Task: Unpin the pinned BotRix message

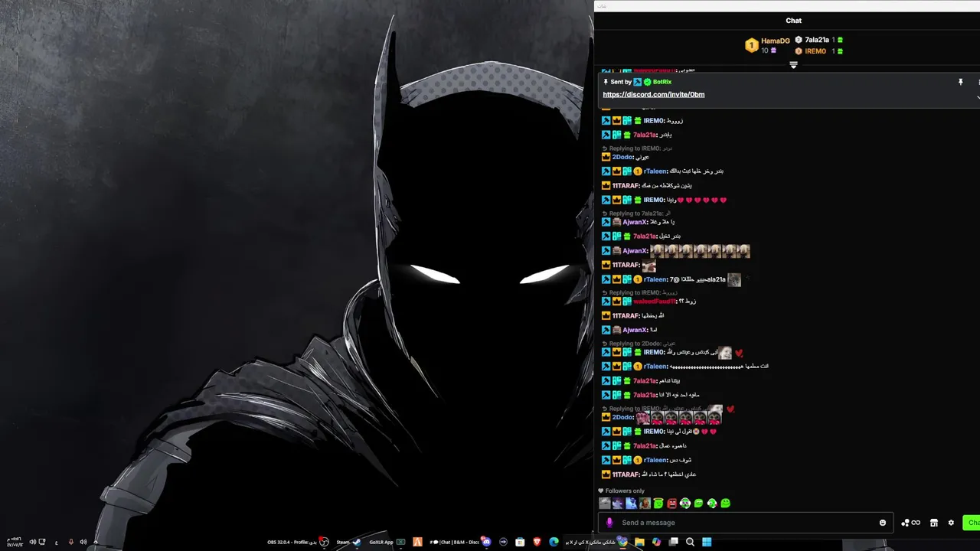Action: click(x=960, y=82)
